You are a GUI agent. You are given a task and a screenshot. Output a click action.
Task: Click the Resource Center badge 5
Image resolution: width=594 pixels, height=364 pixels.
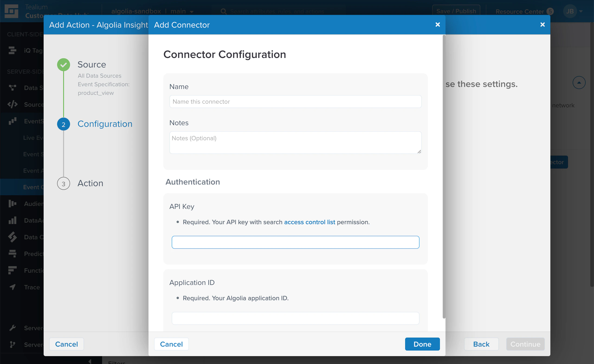tap(550, 11)
